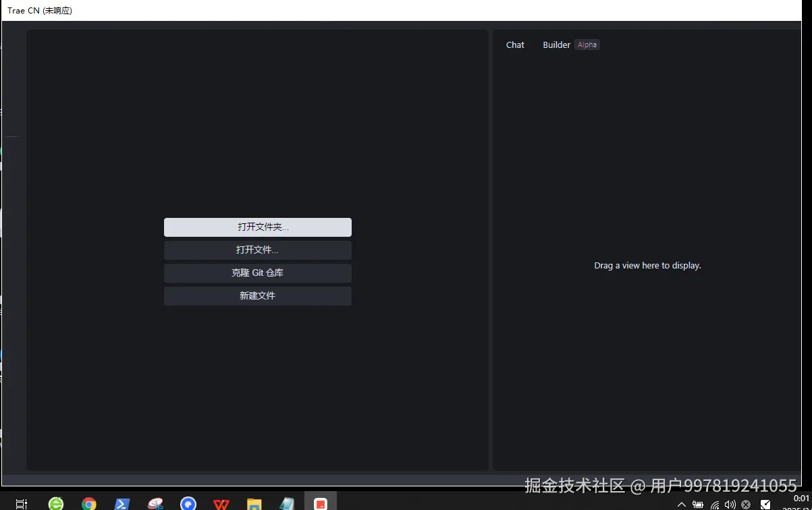This screenshot has height=510, width=812.
Task: Launch Google Chrome from the taskbar
Action: point(88,503)
